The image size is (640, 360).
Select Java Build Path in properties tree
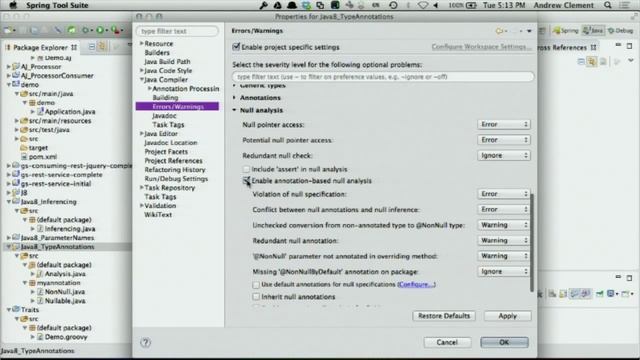[167, 61]
